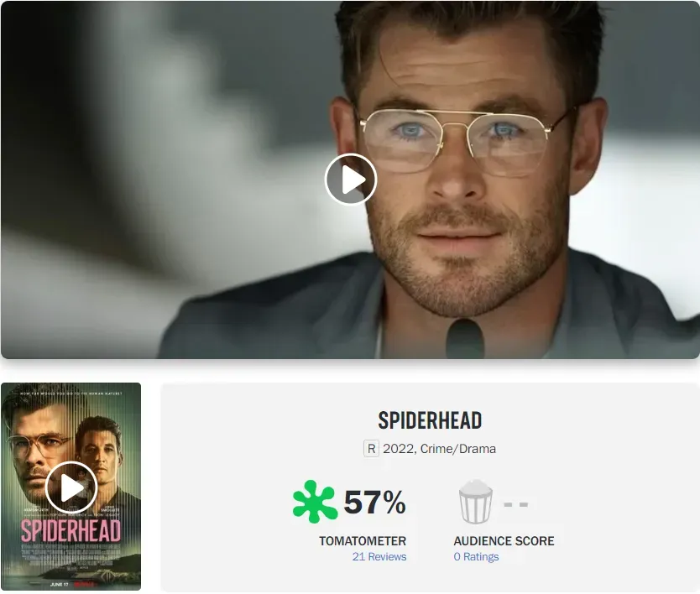Select the SPIDERHEAD movie title heading

[430, 420]
